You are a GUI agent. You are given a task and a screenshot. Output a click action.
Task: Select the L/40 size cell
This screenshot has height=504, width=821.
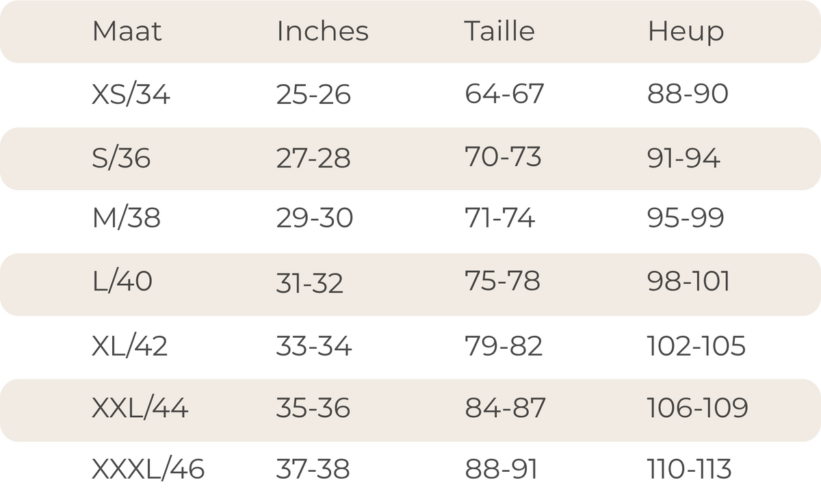(122, 281)
